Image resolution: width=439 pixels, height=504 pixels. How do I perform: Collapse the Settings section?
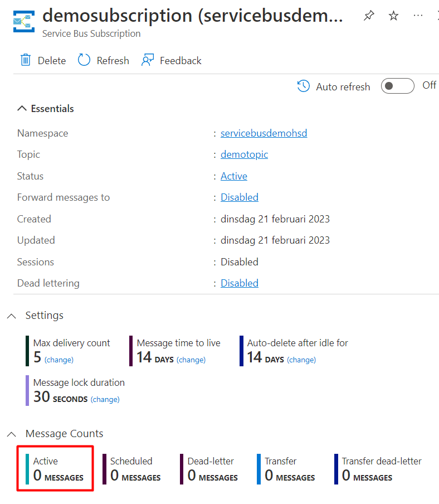pyautogui.click(x=12, y=316)
